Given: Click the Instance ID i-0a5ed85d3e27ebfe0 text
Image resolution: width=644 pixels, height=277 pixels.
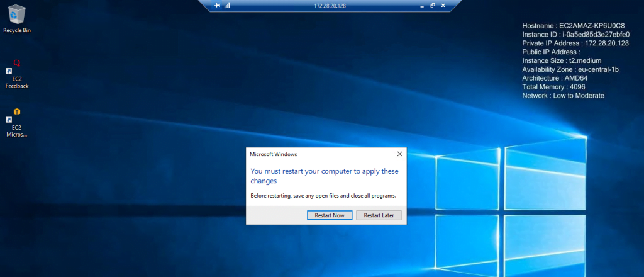Looking at the screenshot, I should coord(576,35).
